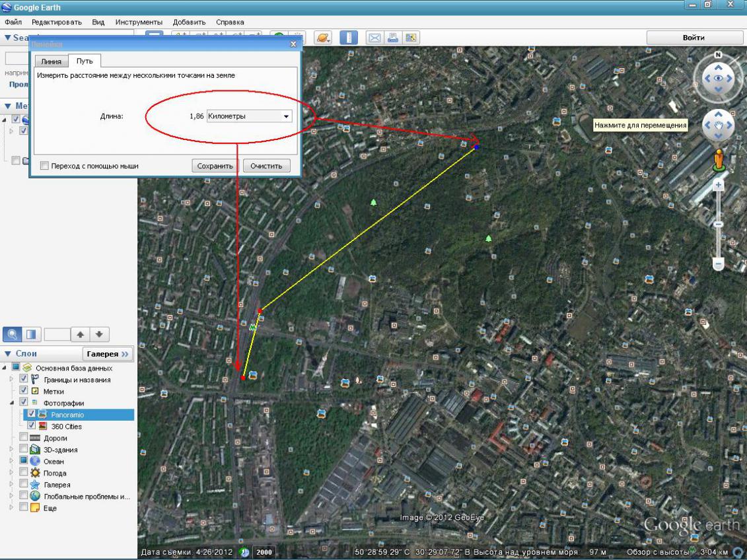
Task: Toggle the Переход с помощью мыши checkbox
Action: [x=45, y=166]
